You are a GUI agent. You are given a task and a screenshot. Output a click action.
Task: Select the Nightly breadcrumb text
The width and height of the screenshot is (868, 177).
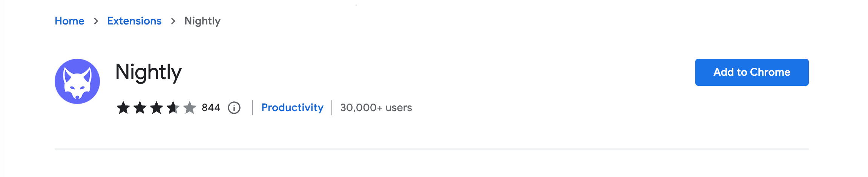coord(202,21)
